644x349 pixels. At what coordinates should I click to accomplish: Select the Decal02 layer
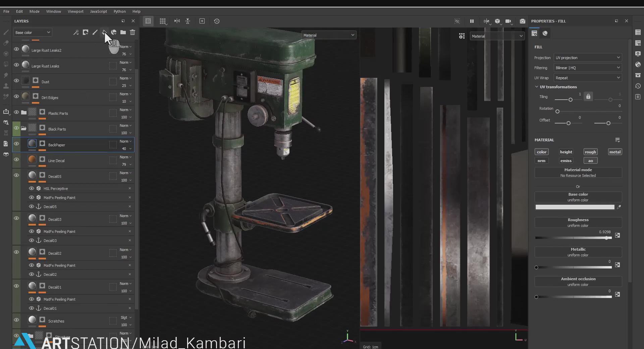point(73,253)
